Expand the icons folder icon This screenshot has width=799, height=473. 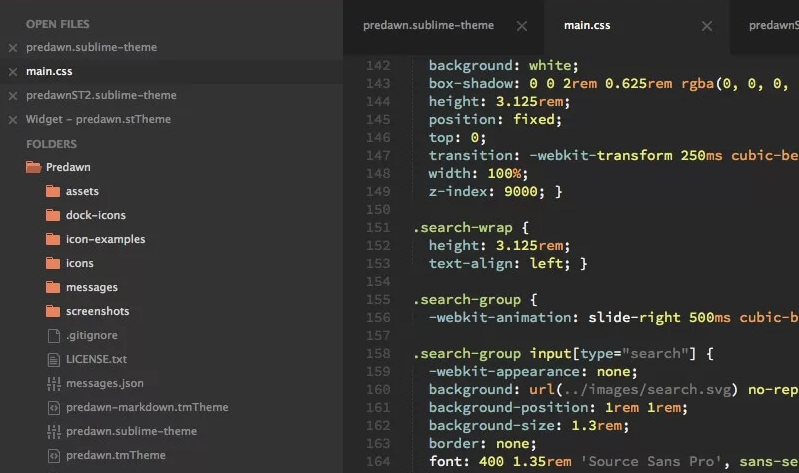tap(53, 263)
